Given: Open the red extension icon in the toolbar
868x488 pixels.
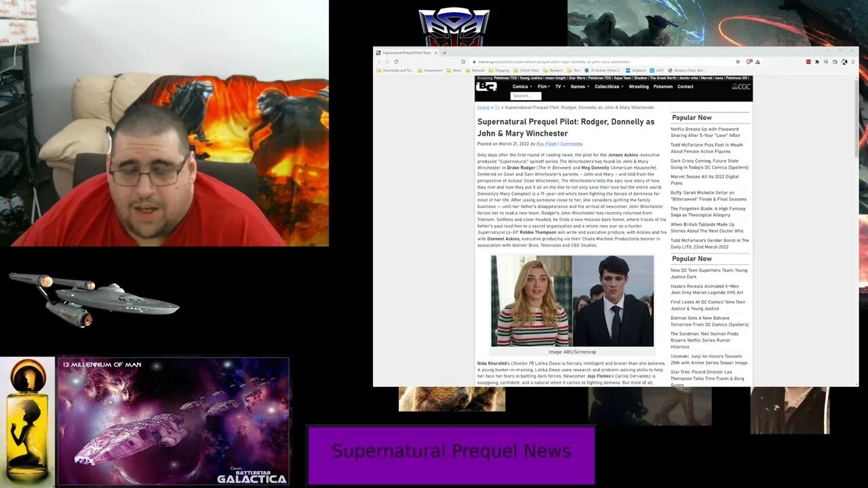Looking at the screenshot, I should point(808,62).
